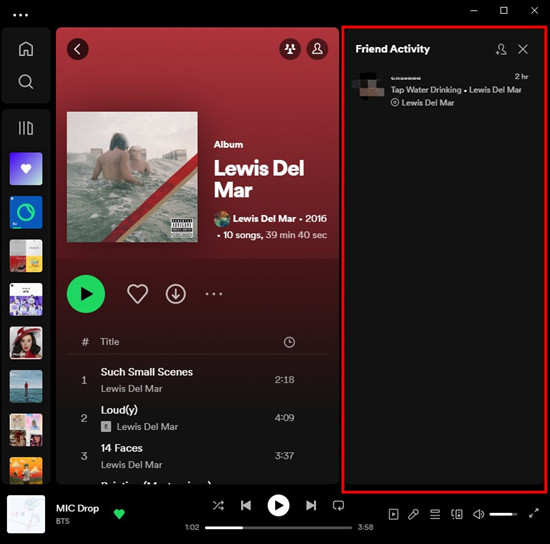Resume playback with the white play button
The width and height of the screenshot is (550, 544).
click(x=278, y=505)
